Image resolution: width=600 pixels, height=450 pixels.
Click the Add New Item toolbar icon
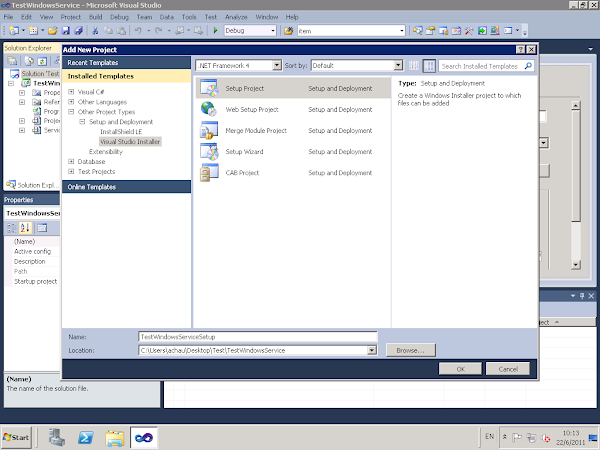point(33,31)
